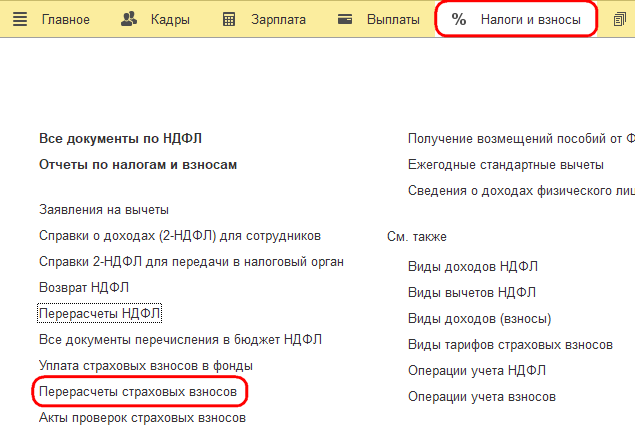The image size is (635, 440).
Task: Open Виды доходов НДФЛ
Action: [473, 267]
